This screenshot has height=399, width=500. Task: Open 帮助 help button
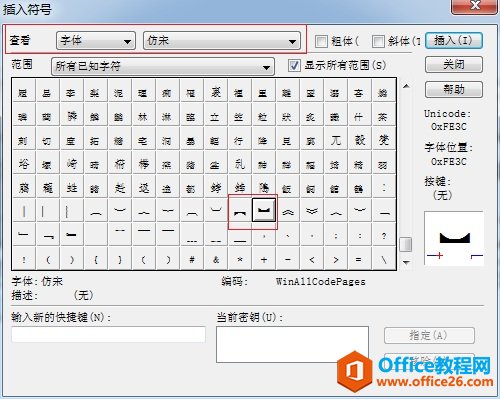(x=454, y=89)
